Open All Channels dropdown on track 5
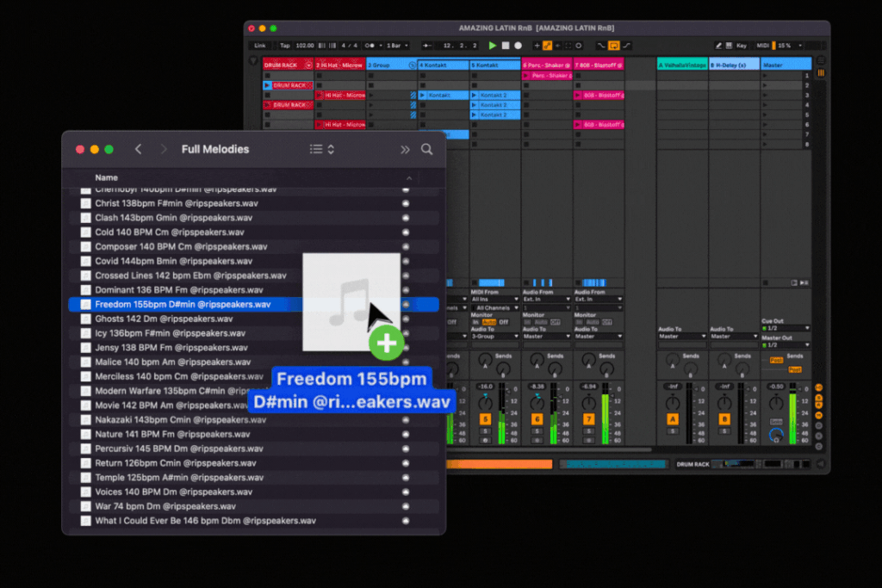 click(494, 307)
